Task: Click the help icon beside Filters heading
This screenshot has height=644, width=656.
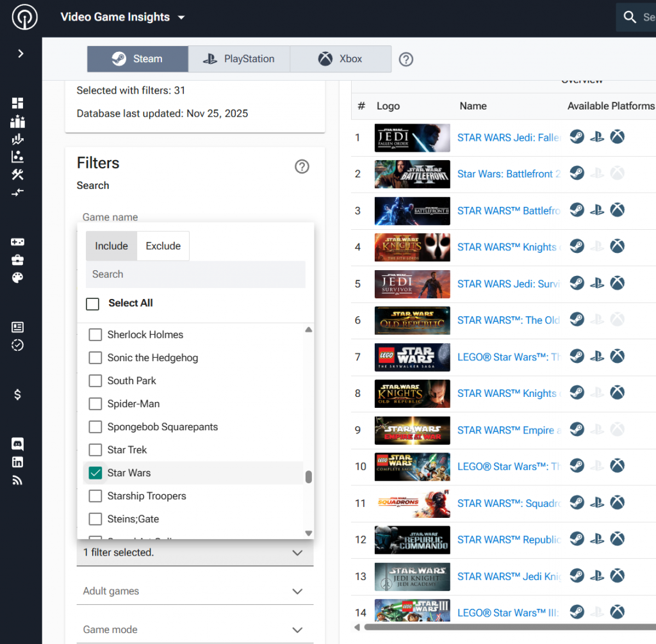Action: [x=302, y=166]
